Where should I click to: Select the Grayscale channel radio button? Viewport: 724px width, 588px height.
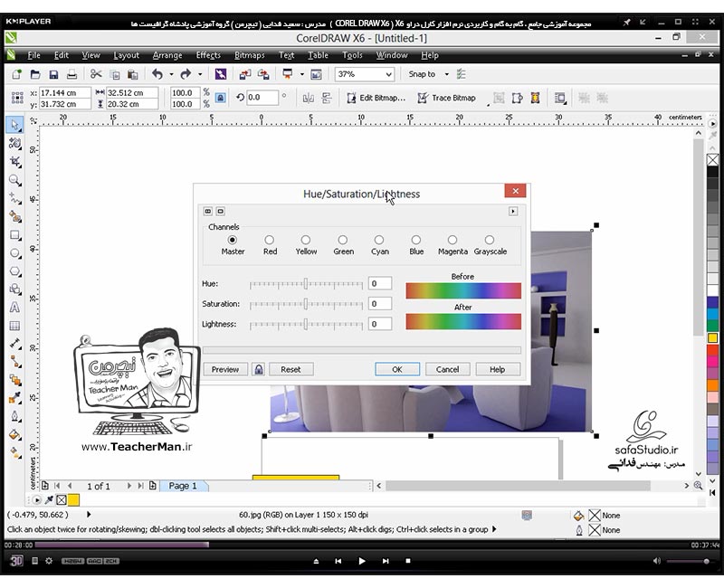pyautogui.click(x=490, y=240)
